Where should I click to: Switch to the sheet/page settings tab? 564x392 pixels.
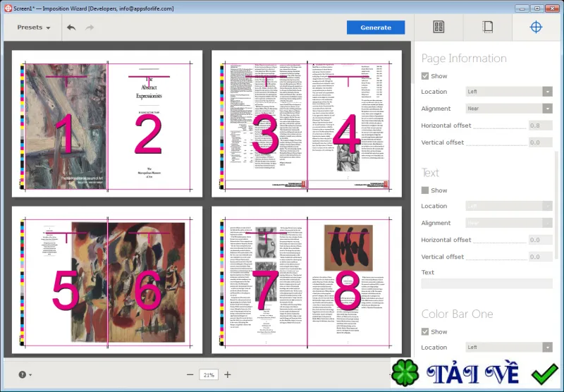pos(487,27)
